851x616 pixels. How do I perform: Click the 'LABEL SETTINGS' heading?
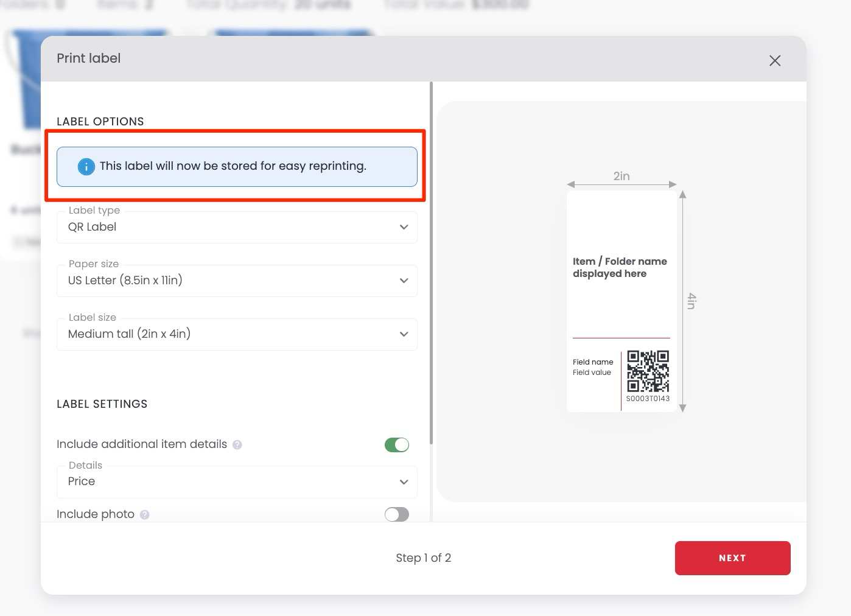click(x=102, y=404)
